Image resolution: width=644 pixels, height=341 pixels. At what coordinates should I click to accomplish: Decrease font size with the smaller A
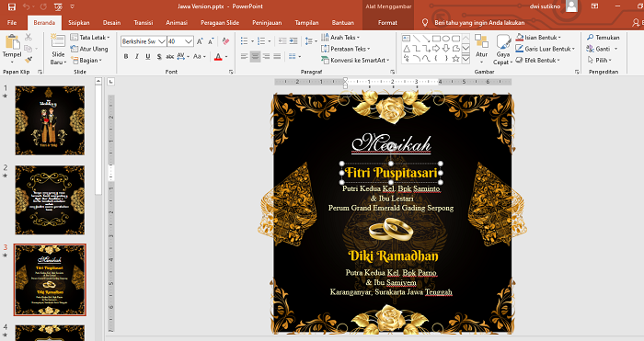point(211,41)
